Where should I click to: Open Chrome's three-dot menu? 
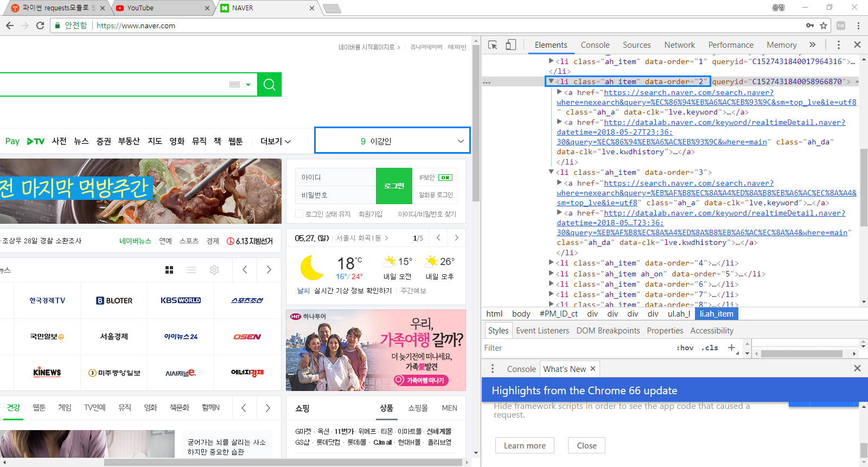click(x=858, y=26)
